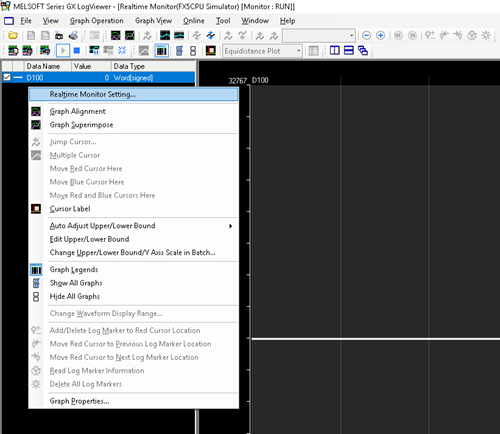Viewport: 500px width, 434px height.
Task: Open the Graph Operation menu
Action: tap(97, 21)
